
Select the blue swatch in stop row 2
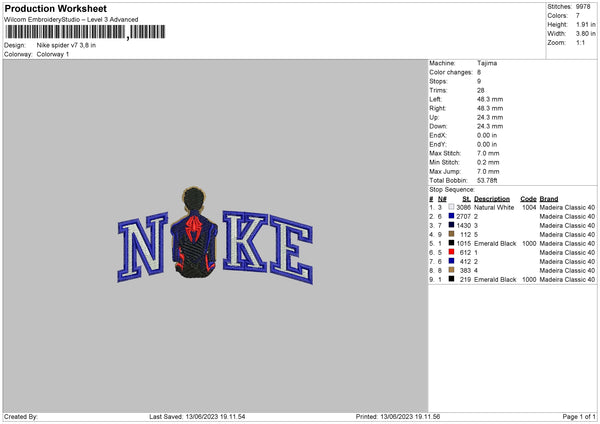(451, 216)
